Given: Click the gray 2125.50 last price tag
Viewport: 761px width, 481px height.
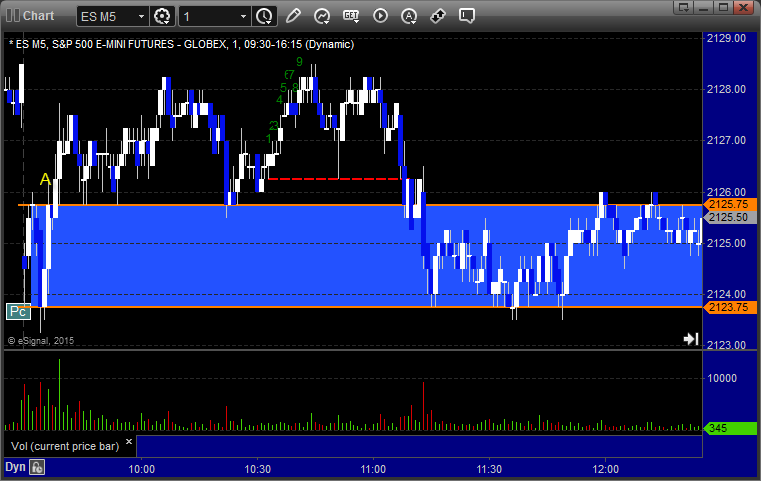Looking at the screenshot, I should point(729,217).
